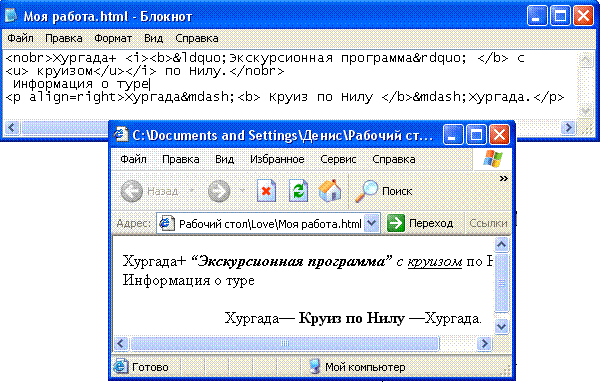Open Search with magnifying glass icon
Screen dimensions: 601x382
click(x=366, y=191)
